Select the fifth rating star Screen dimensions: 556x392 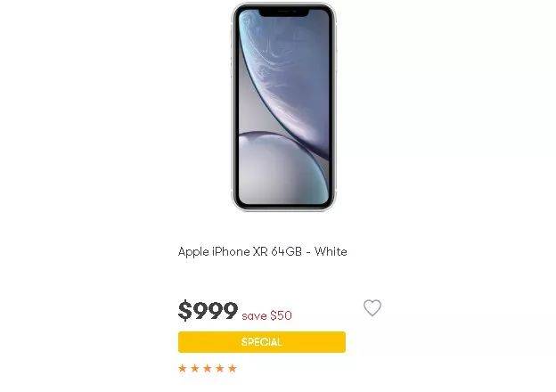tap(233, 369)
